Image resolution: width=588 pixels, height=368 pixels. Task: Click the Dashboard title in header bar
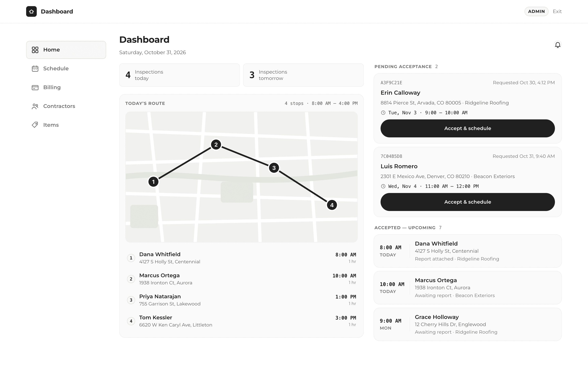point(57,11)
